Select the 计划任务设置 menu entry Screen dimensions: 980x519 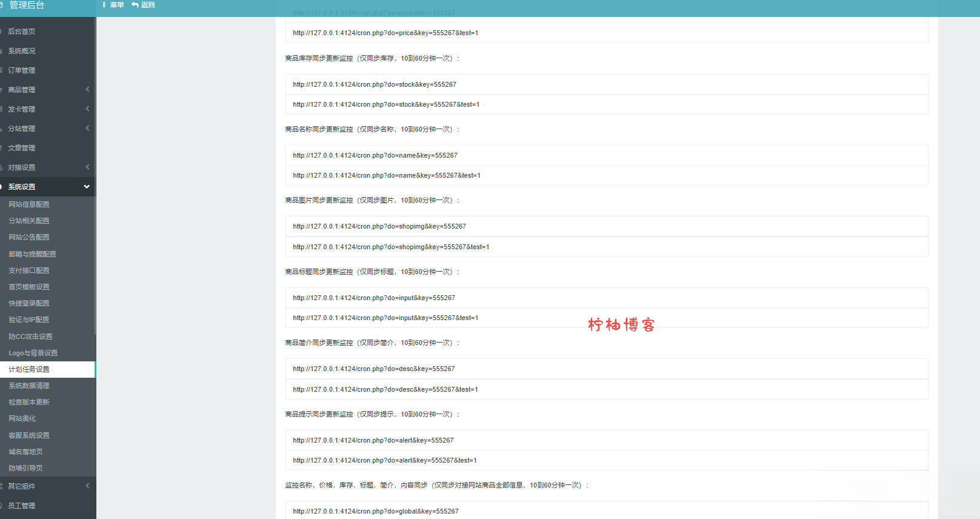click(x=29, y=369)
